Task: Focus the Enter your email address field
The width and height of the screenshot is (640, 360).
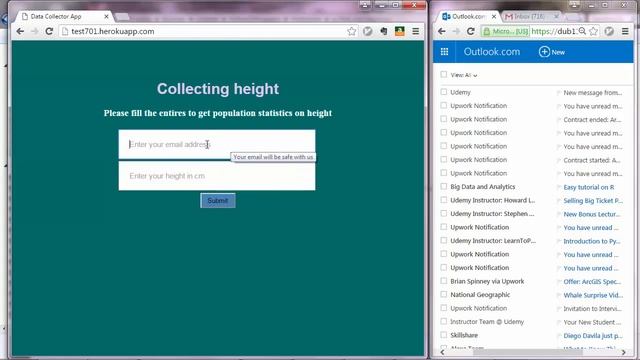Action: point(217,144)
